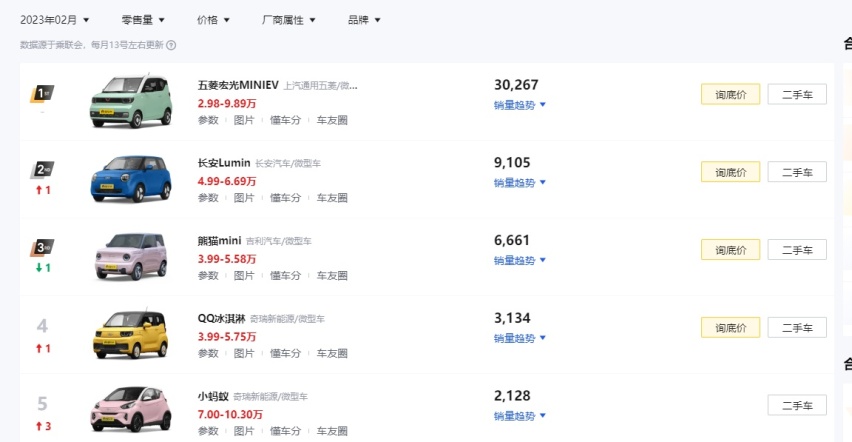Image resolution: width=852 pixels, height=442 pixels.
Task: Expand 销量趋势 under 9,105 sales
Action: click(x=519, y=183)
